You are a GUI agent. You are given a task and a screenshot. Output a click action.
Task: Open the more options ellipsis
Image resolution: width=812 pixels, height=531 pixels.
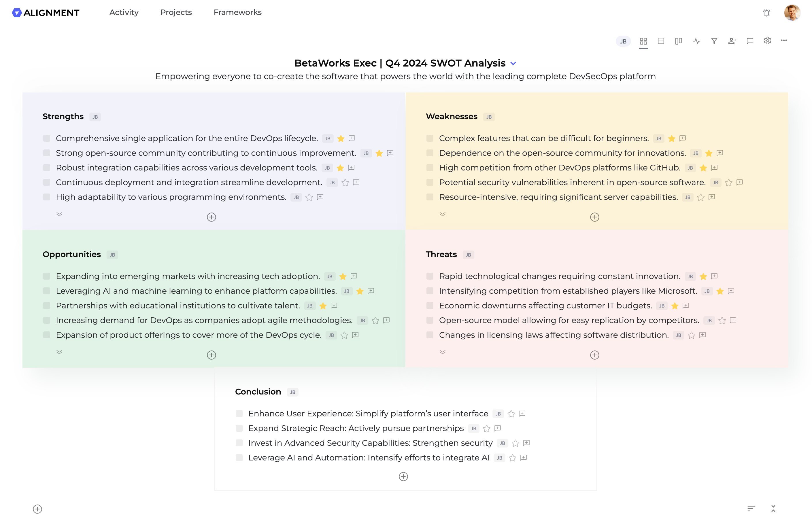784,41
